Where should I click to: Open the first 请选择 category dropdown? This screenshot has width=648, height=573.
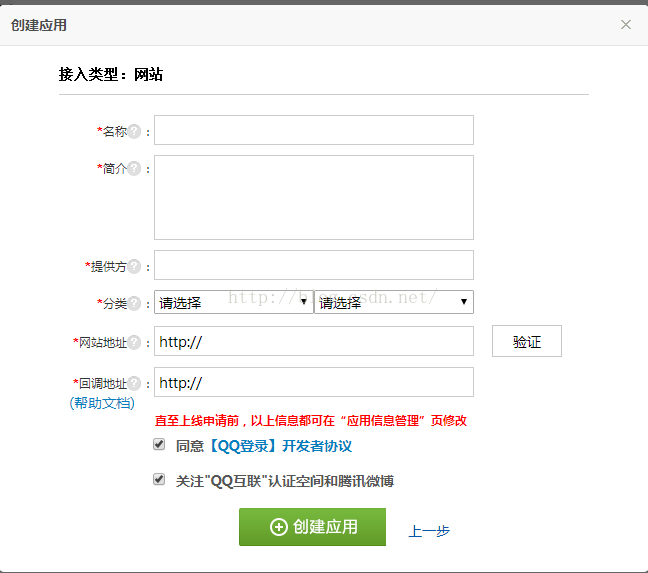point(233,302)
